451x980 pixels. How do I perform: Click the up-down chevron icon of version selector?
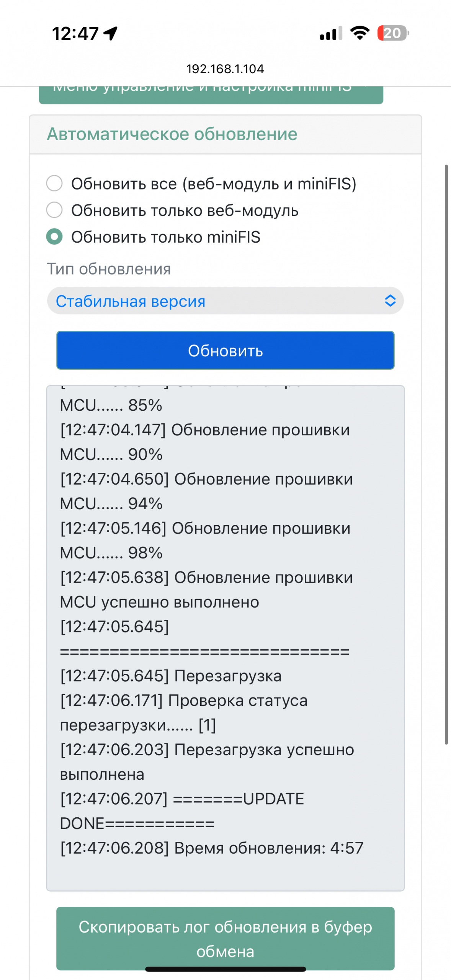tap(390, 301)
